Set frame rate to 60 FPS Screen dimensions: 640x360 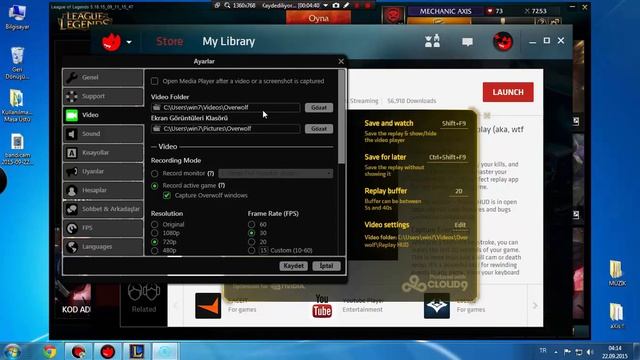(x=251, y=224)
